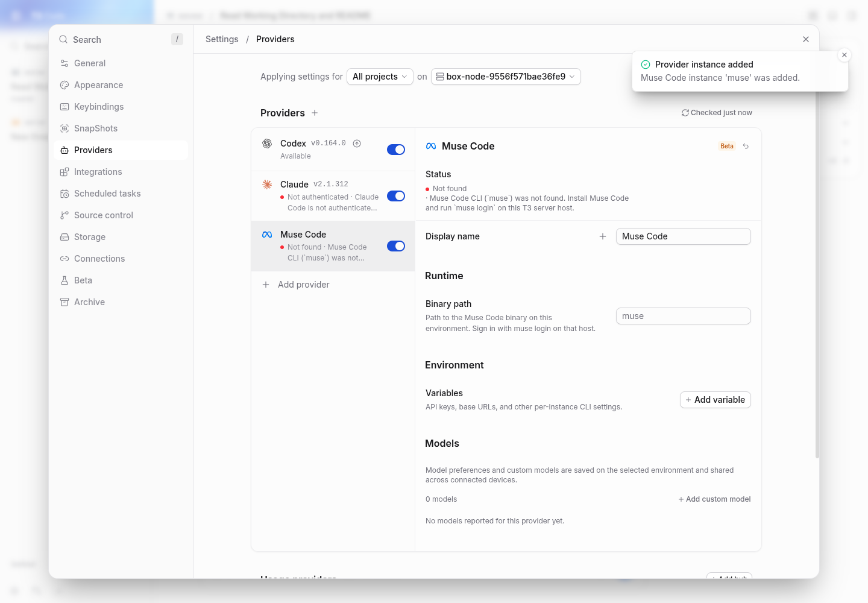The image size is (868, 603).
Task: Open Archive settings
Action: (121, 302)
